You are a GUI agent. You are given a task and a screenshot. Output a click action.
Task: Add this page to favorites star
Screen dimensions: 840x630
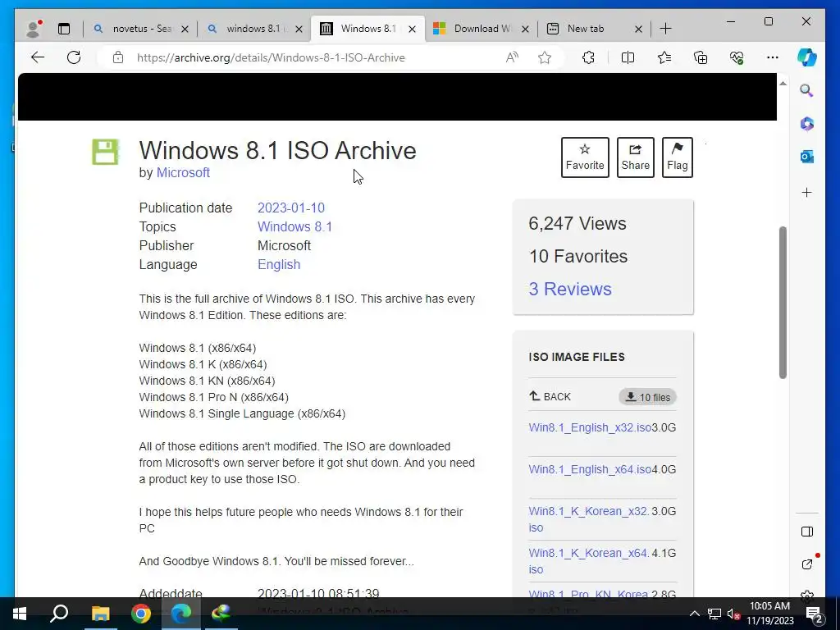[545, 57]
